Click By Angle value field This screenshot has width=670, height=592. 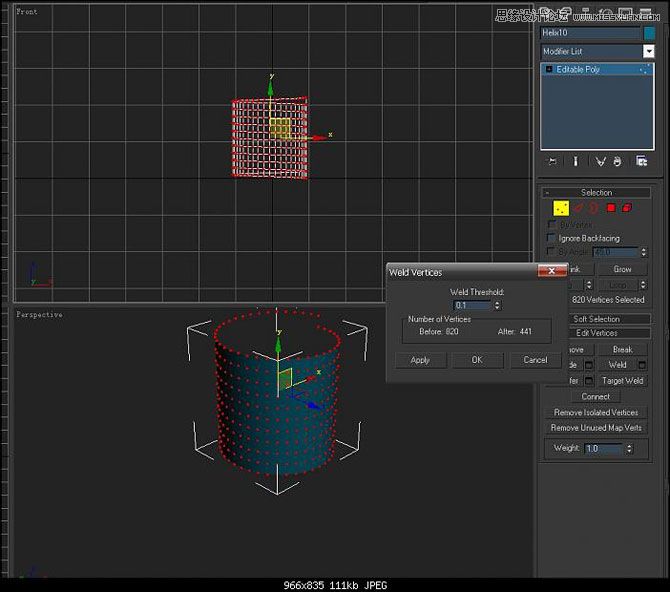(616, 252)
